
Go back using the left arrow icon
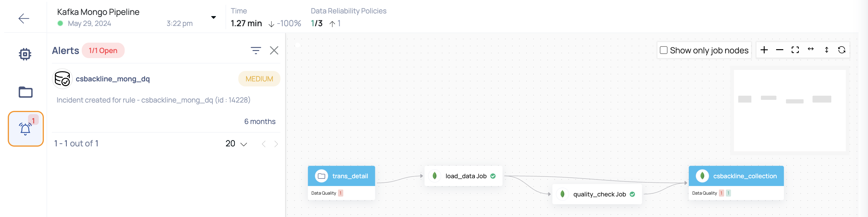point(24,18)
